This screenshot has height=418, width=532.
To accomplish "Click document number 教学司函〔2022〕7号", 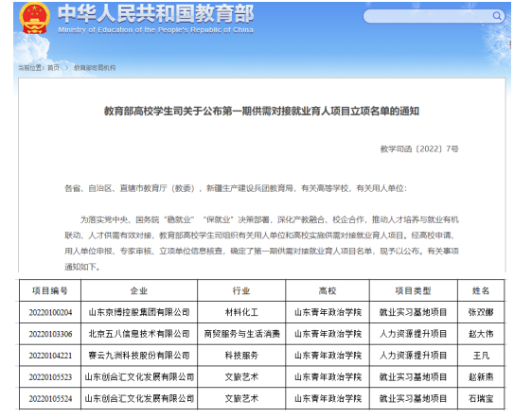I will click(419, 148).
